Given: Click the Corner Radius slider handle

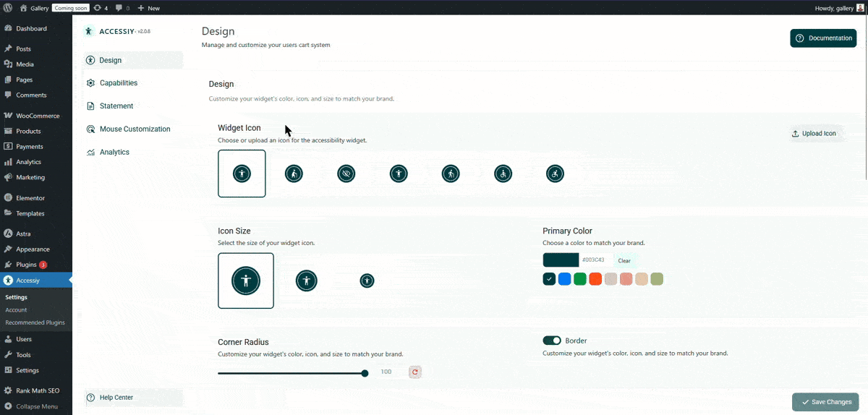Looking at the screenshot, I should (365, 373).
